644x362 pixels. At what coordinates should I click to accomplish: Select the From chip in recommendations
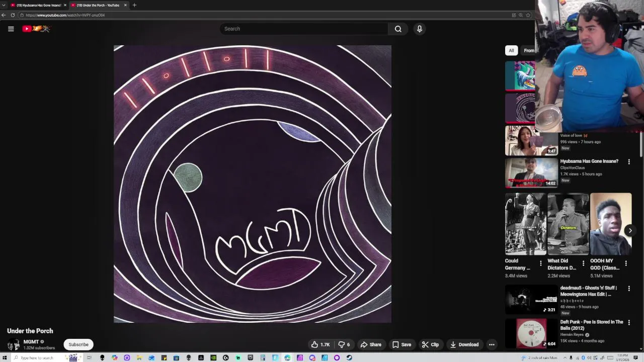tap(528, 50)
